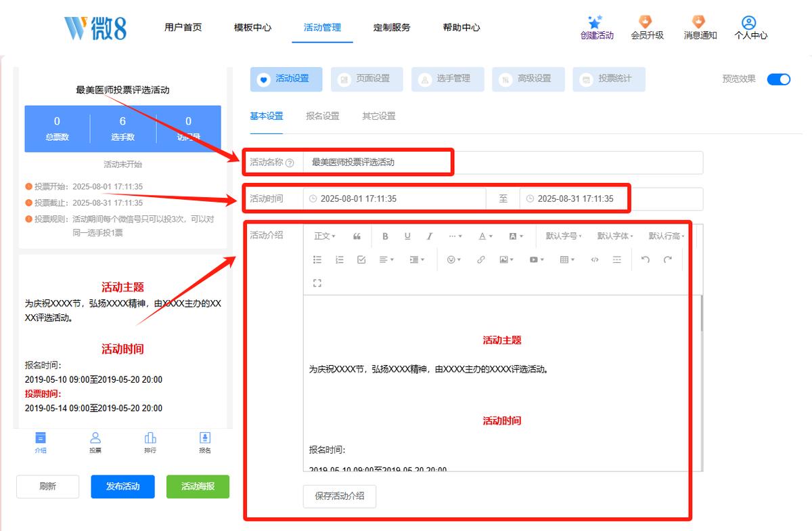
Task: Open 消息通知 notifications
Action: click(700, 28)
